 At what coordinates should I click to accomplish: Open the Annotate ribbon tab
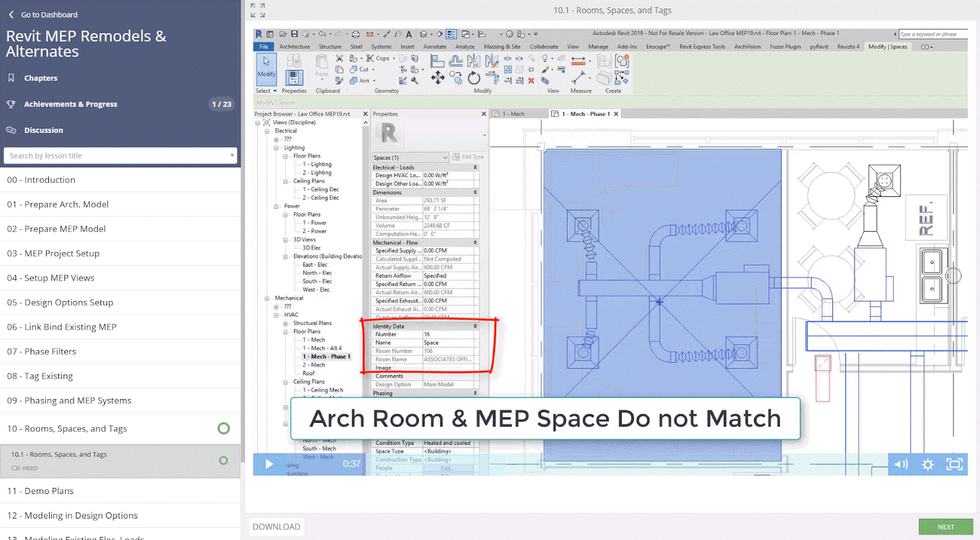(x=435, y=47)
